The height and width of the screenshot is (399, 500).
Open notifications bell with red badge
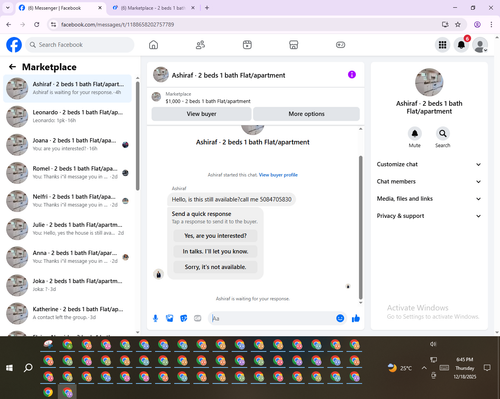(461, 45)
